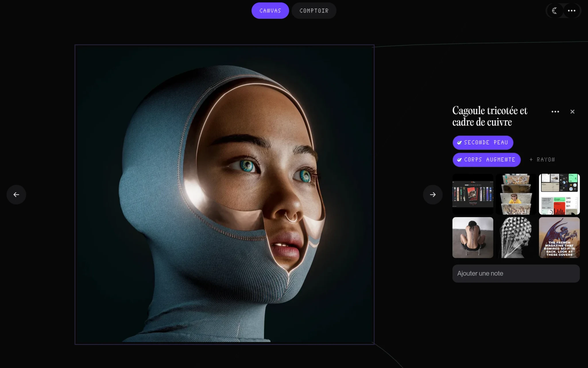Click the Ajouter une note field
Screen dimensions: 588x368
tap(516, 273)
